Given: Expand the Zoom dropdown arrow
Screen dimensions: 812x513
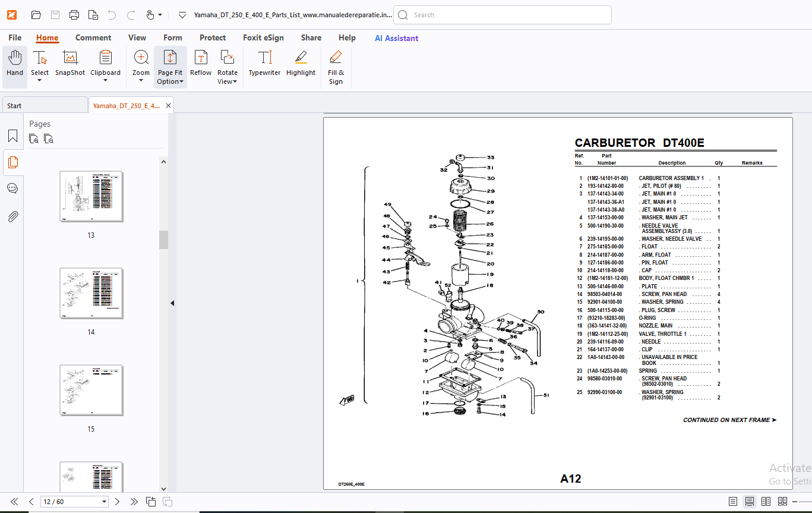Looking at the screenshot, I should [141, 81].
